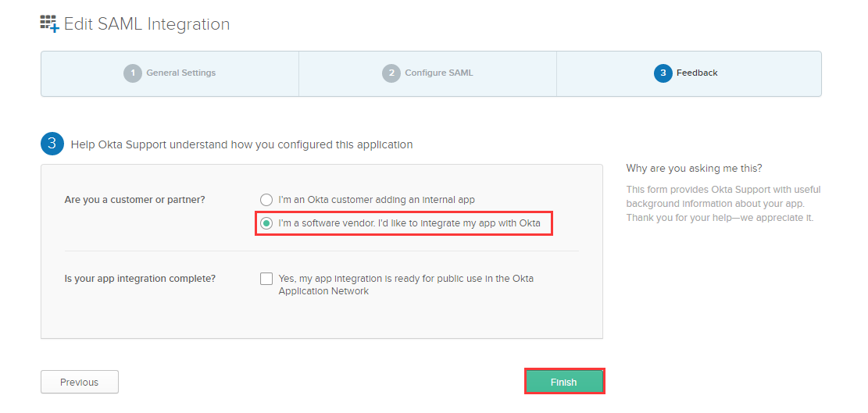Click the large 3 badge beside the heading
Screen dimensions: 868x413
(52, 144)
